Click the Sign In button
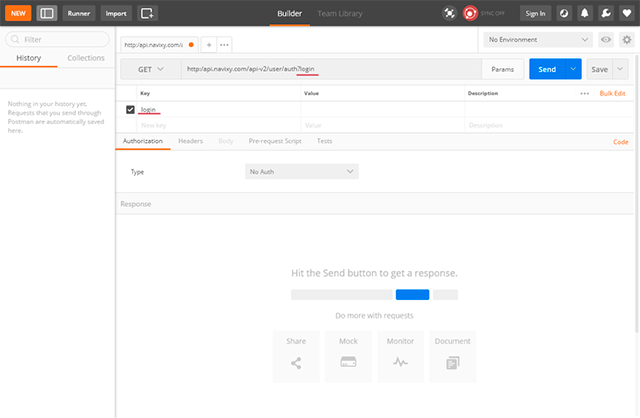 (x=535, y=13)
